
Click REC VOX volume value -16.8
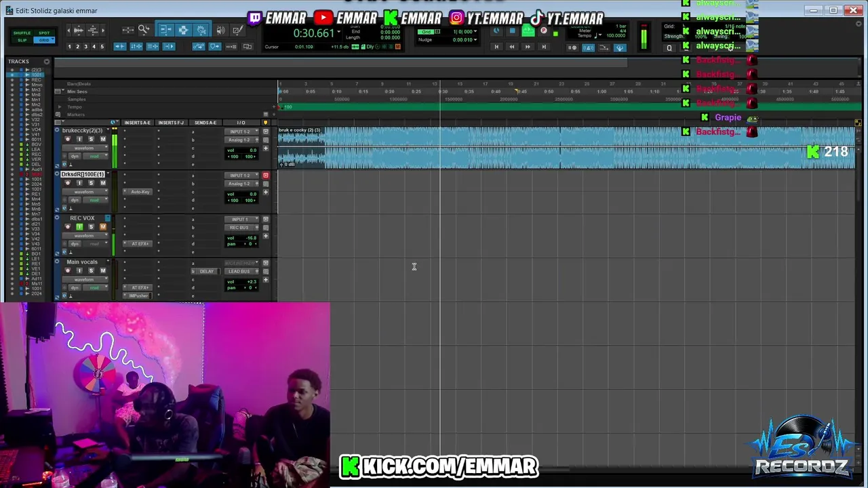251,238
